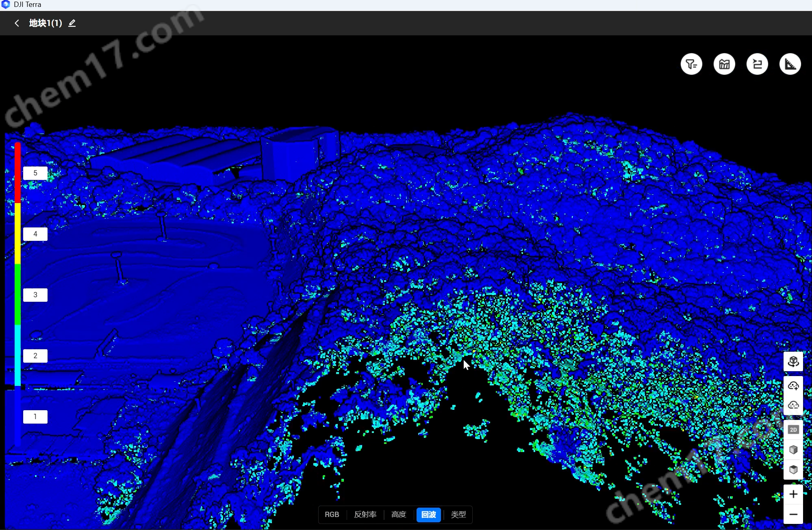Screen dimensions: 812x530
Task: Switch to the 2D view
Action: 793,430
